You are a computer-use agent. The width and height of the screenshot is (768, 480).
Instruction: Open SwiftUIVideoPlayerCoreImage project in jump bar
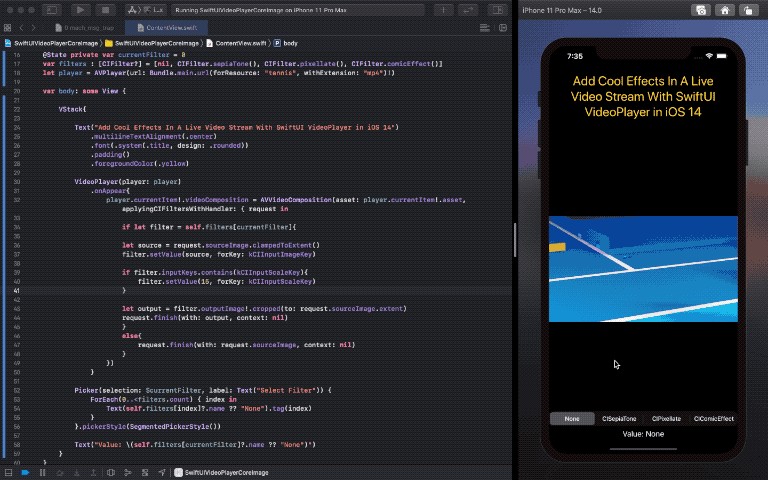51,43
